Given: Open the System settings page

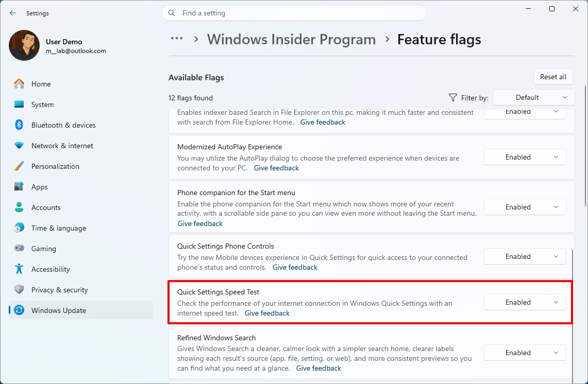Looking at the screenshot, I should 80,104.
